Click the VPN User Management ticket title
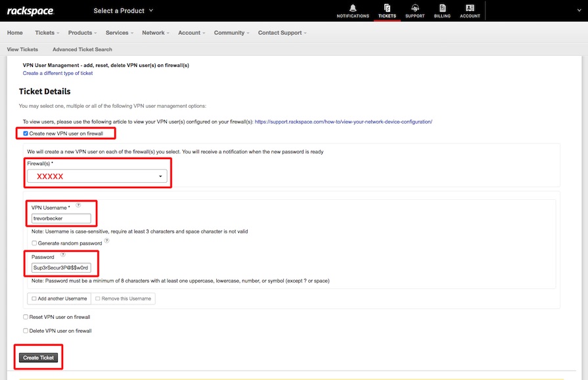 point(106,65)
